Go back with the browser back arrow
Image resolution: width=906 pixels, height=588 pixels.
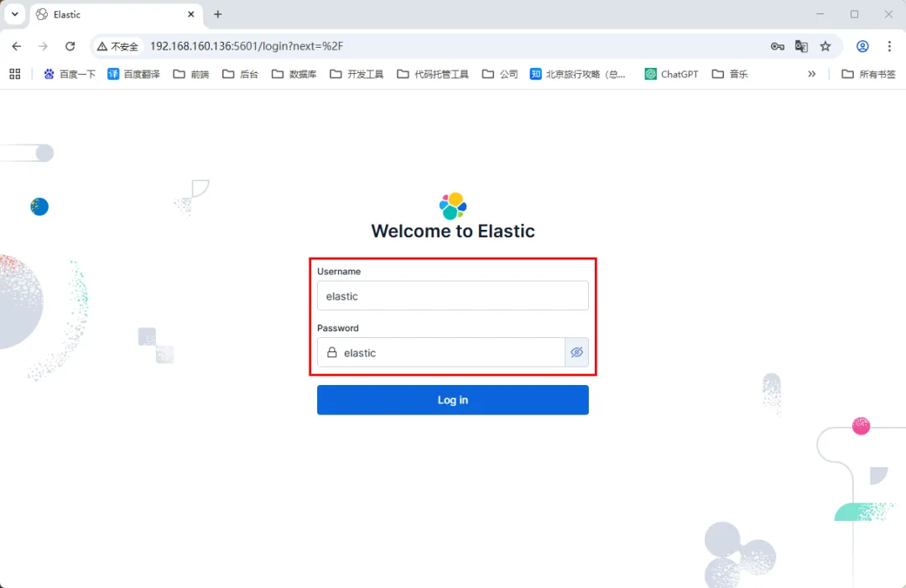tap(16, 46)
